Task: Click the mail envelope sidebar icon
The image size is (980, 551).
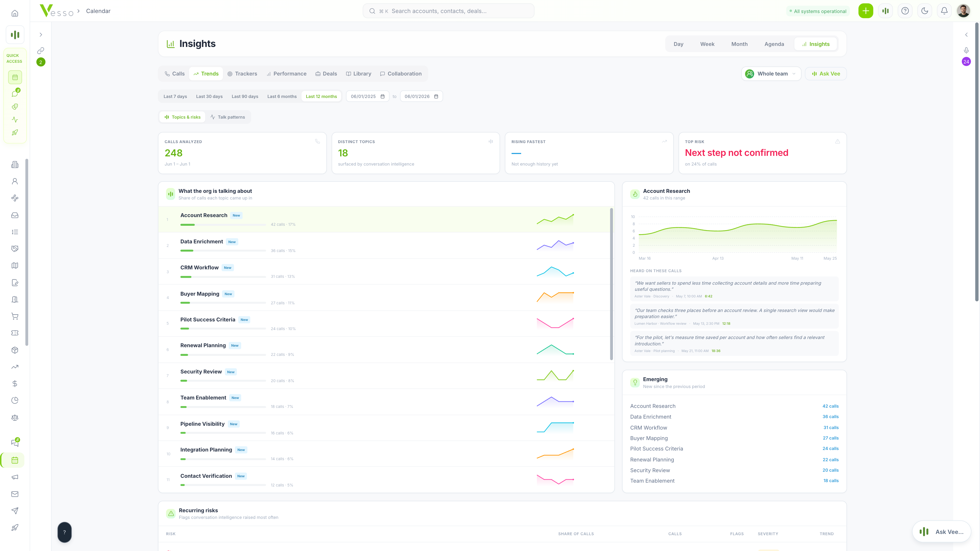Action: pyautogui.click(x=15, y=494)
